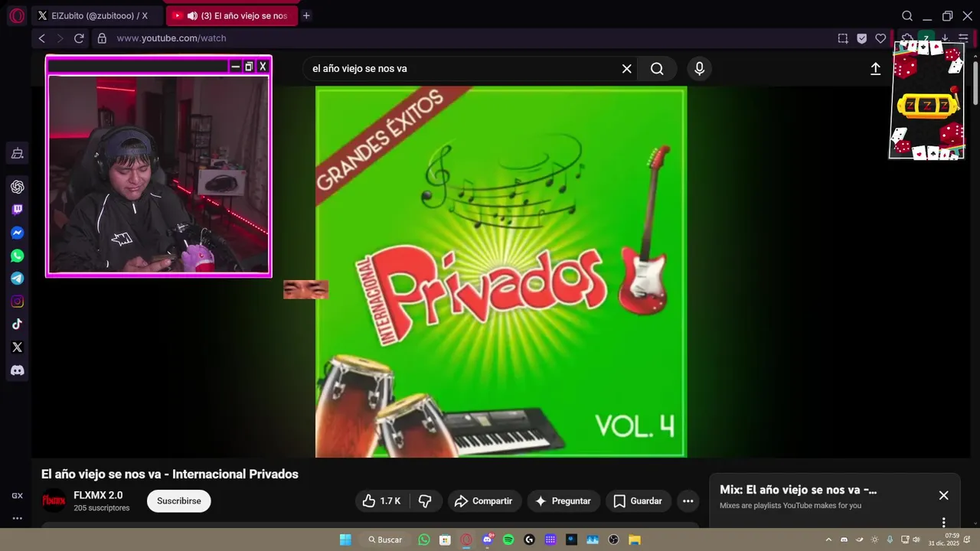This screenshot has height=551, width=980.
Task: Open GX Corner in the sidebar
Action: pos(17,154)
